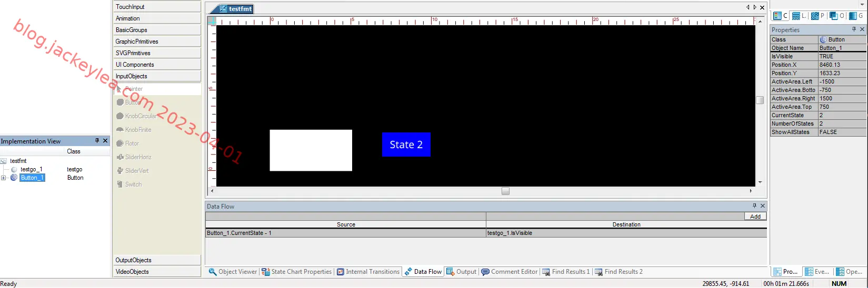The width and height of the screenshot is (868, 288).
Task: Open the State Chart Properties tab
Action: pyautogui.click(x=297, y=272)
